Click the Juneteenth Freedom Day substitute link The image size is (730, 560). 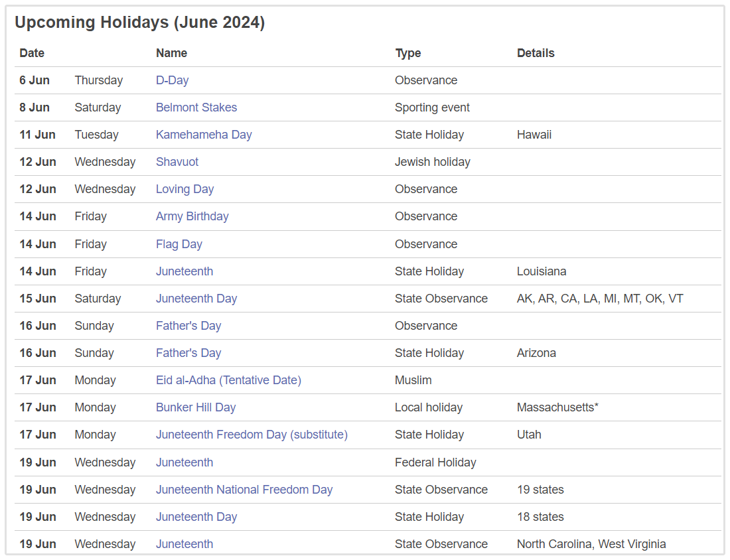(252, 435)
